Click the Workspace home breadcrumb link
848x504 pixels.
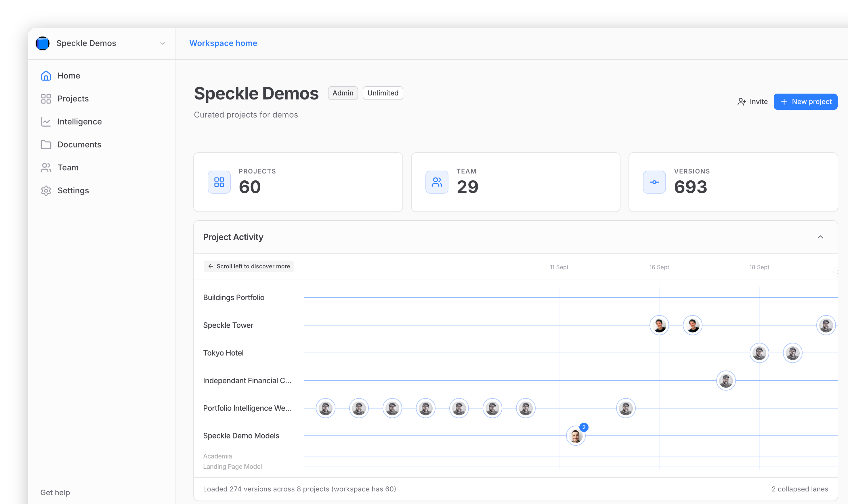[x=223, y=43]
